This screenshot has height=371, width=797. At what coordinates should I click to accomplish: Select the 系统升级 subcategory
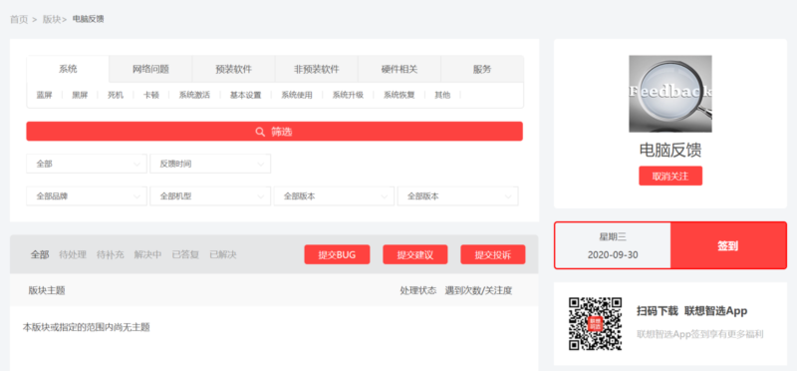tap(348, 95)
